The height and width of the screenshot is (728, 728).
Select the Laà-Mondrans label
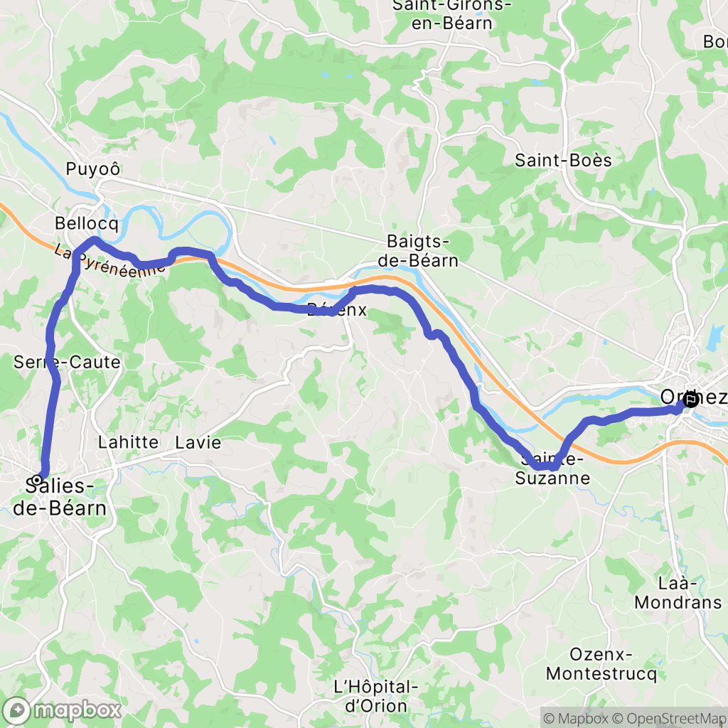[678, 593]
